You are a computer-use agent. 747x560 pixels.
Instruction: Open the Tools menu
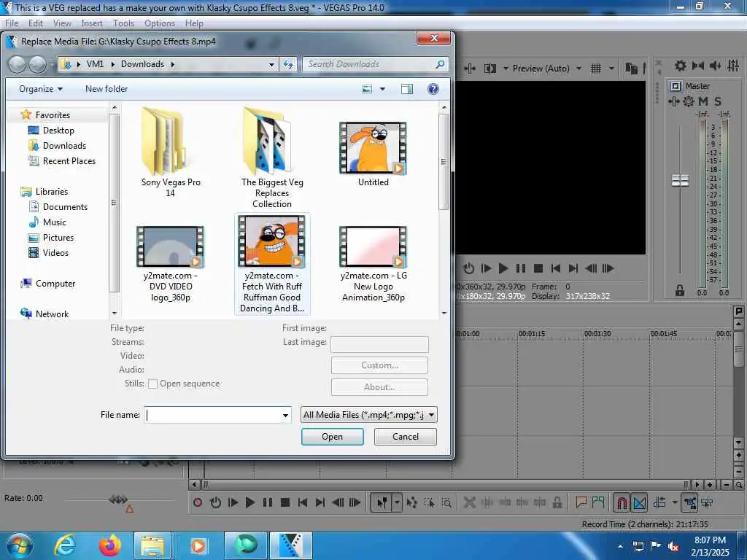(x=124, y=23)
